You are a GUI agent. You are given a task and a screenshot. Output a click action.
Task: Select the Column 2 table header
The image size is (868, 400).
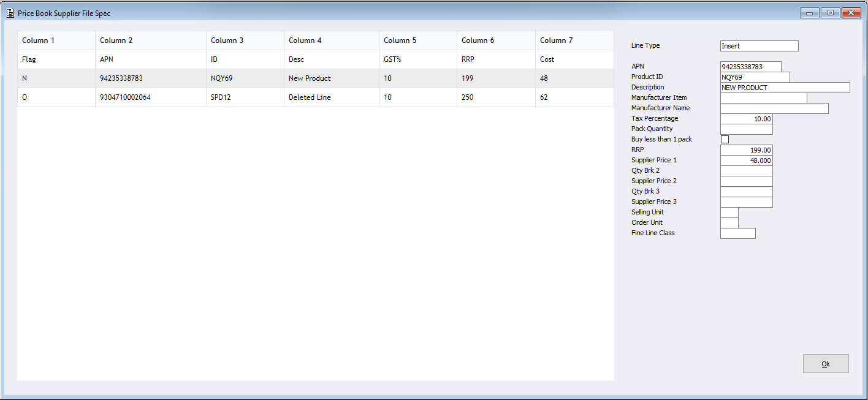(151, 40)
